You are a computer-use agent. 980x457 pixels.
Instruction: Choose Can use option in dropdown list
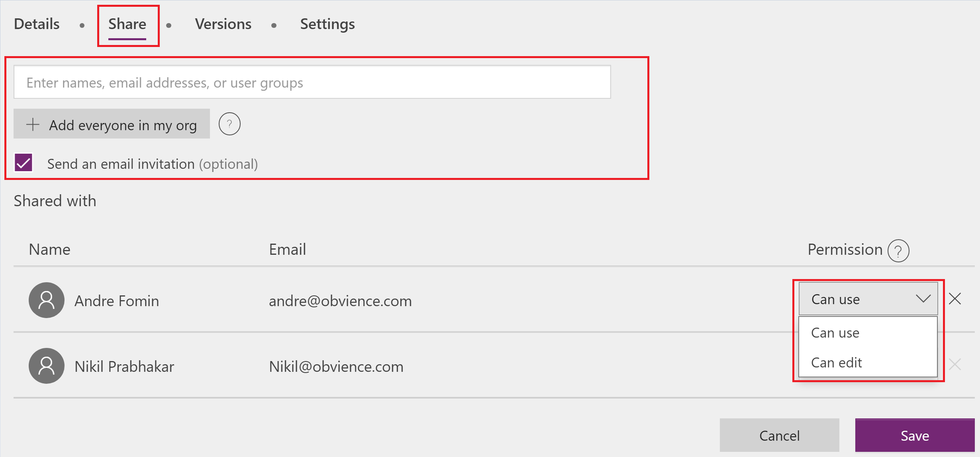click(835, 333)
